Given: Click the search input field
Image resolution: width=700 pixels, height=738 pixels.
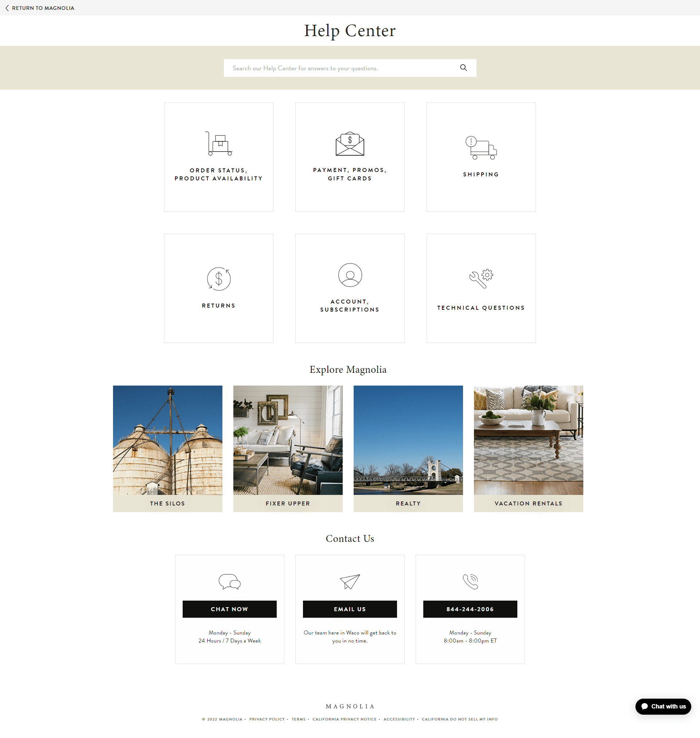Looking at the screenshot, I should [x=350, y=68].
